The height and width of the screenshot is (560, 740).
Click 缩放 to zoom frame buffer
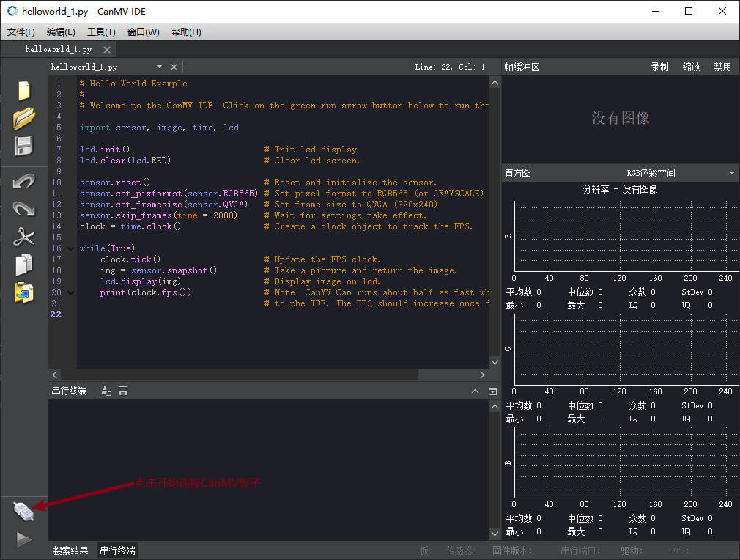point(691,67)
